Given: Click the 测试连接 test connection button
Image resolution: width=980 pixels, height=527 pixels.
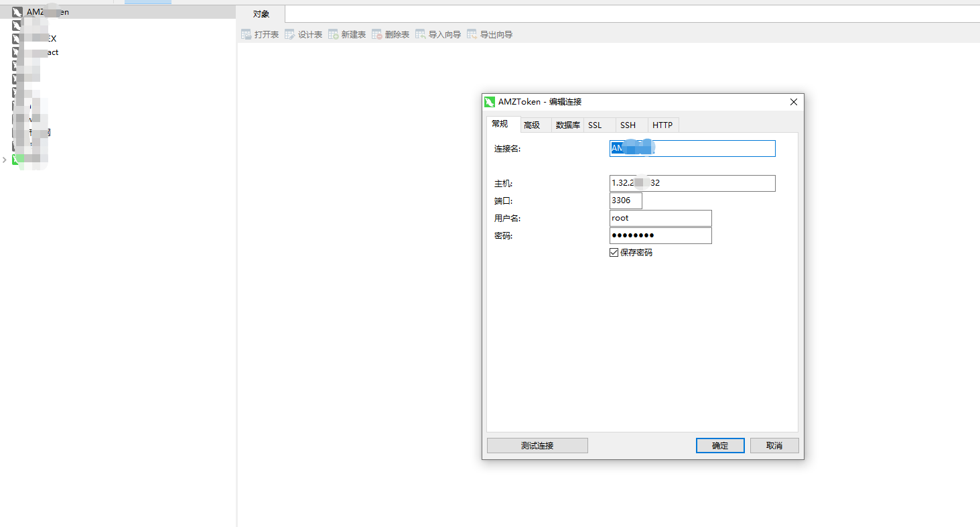Looking at the screenshot, I should pyautogui.click(x=537, y=445).
